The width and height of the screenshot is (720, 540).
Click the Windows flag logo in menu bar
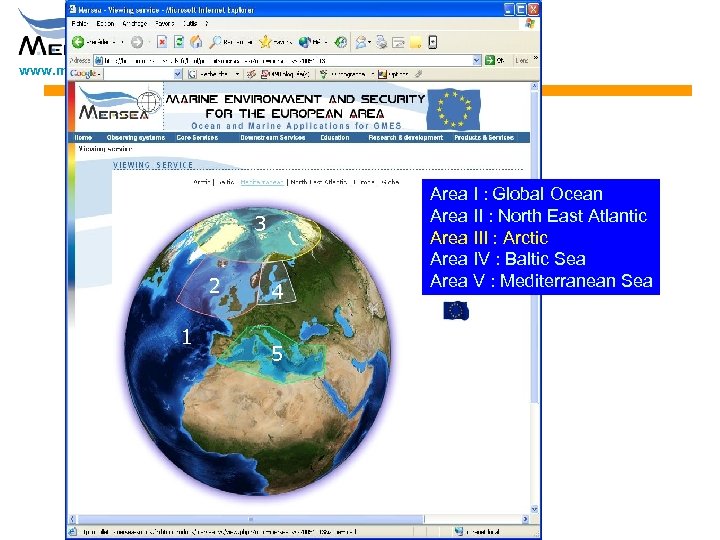(x=530, y=23)
